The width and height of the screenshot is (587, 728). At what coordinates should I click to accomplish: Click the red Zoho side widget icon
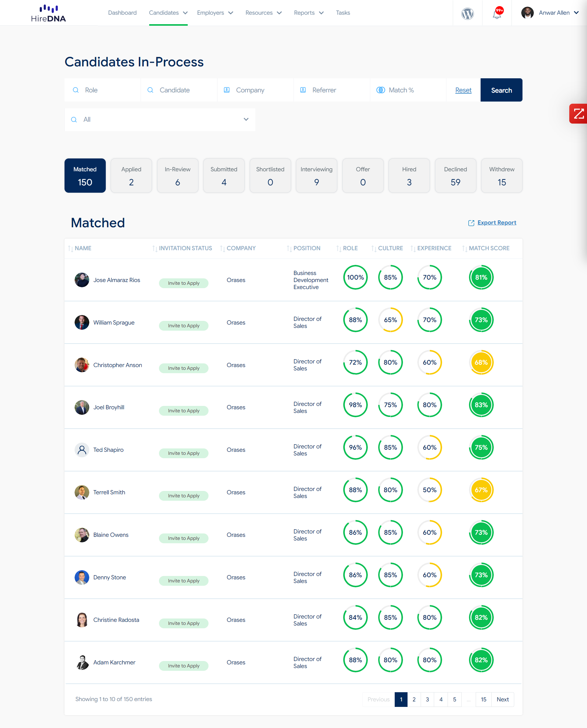coord(578,114)
